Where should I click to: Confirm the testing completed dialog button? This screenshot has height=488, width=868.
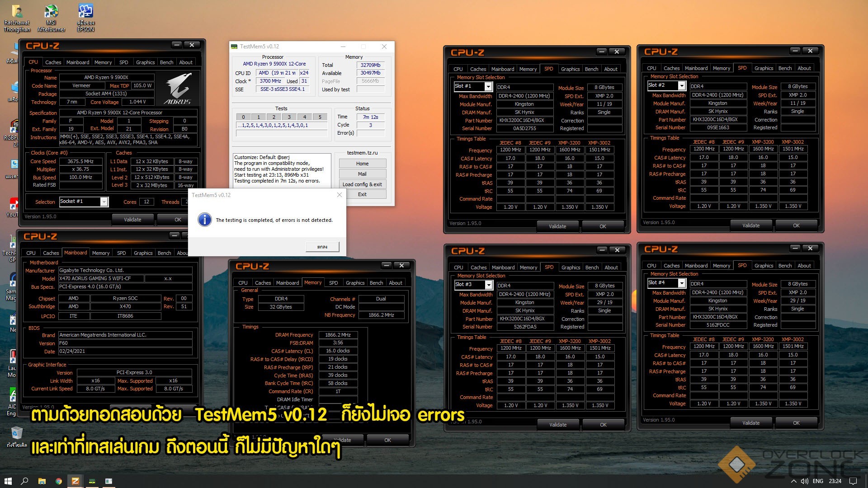pyautogui.click(x=322, y=247)
